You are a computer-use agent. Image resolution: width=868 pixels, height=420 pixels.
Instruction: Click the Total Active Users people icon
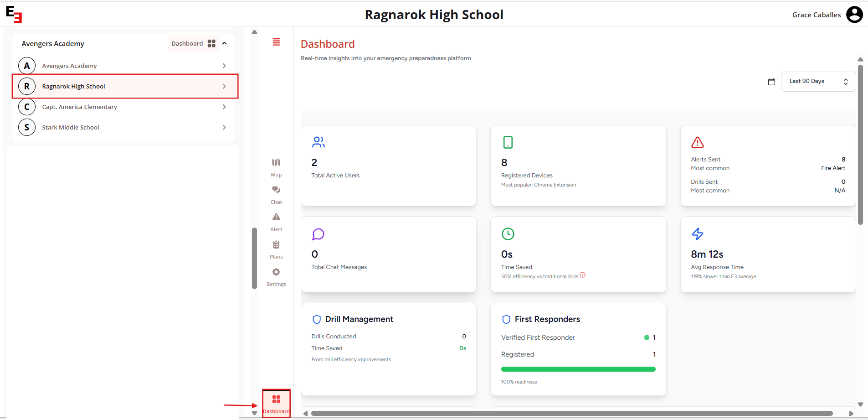pyautogui.click(x=318, y=142)
